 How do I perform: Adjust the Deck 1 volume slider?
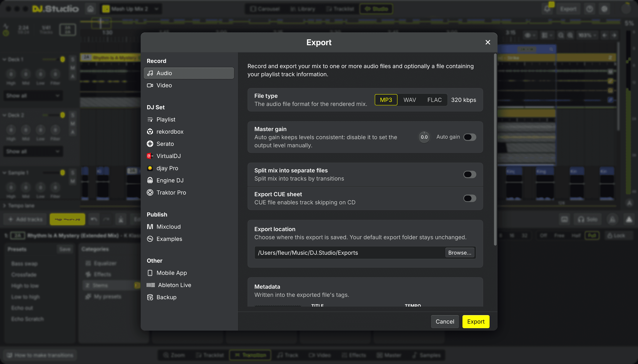point(54,59)
